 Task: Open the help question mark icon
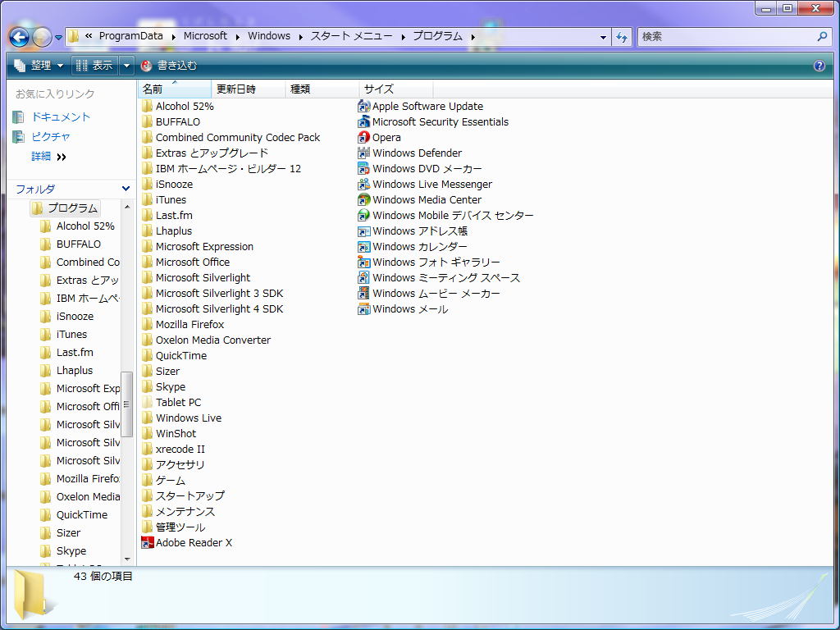(x=819, y=66)
